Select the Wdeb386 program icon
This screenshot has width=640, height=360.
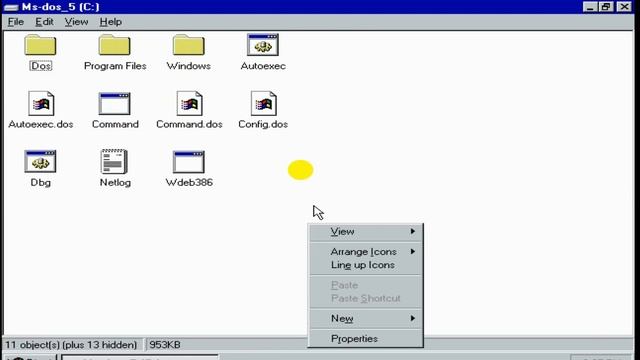189,162
